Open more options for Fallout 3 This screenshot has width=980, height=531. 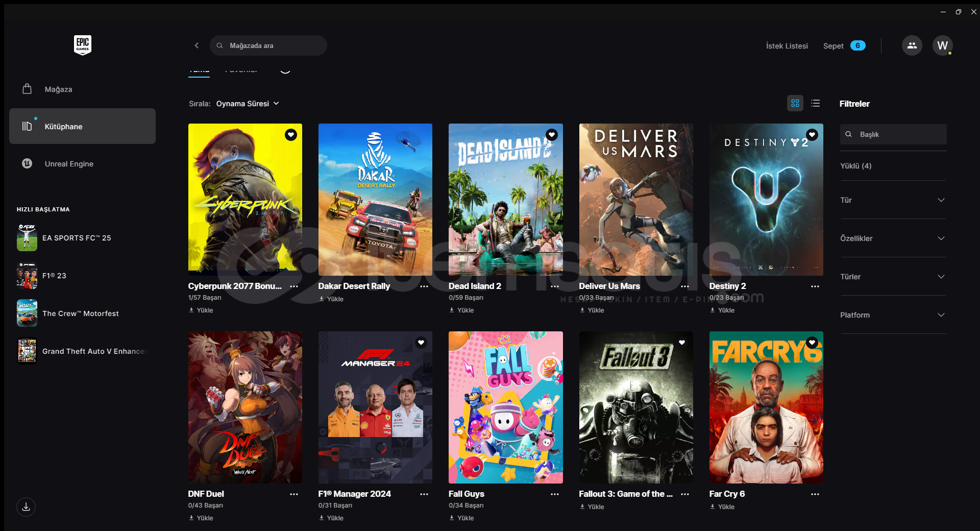(x=685, y=494)
